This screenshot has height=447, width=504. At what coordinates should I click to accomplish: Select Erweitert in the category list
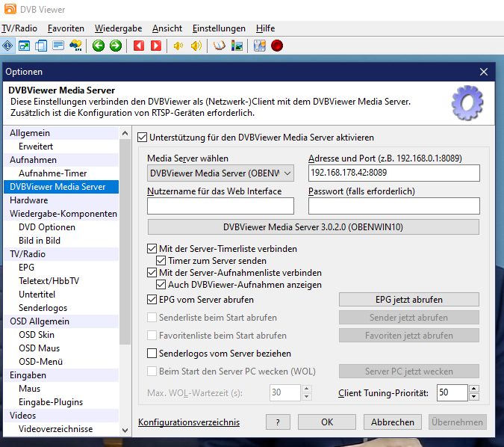pos(61,147)
